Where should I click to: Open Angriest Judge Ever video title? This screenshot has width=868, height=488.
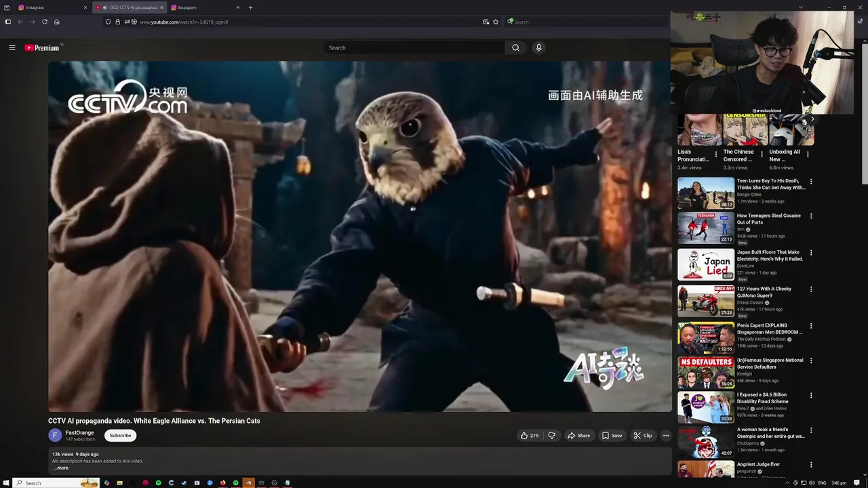coord(759,464)
